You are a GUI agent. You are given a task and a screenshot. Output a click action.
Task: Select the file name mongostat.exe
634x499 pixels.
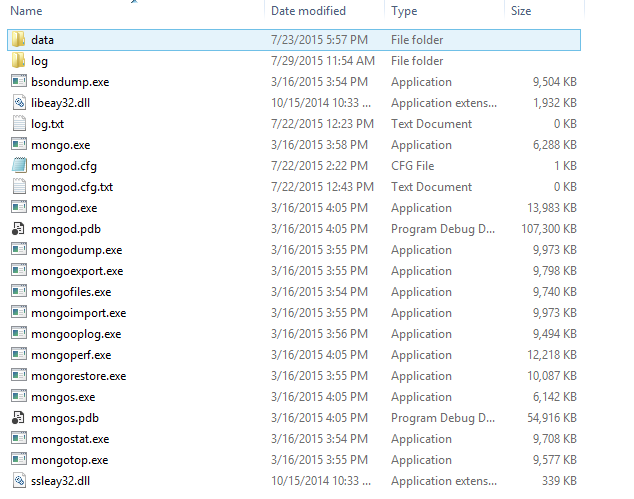tap(70, 440)
